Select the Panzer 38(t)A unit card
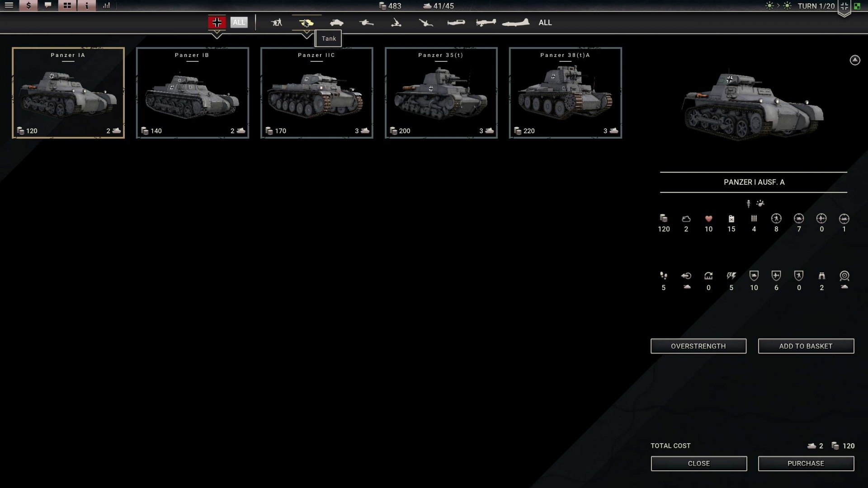The height and width of the screenshot is (488, 868). pyautogui.click(x=566, y=93)
